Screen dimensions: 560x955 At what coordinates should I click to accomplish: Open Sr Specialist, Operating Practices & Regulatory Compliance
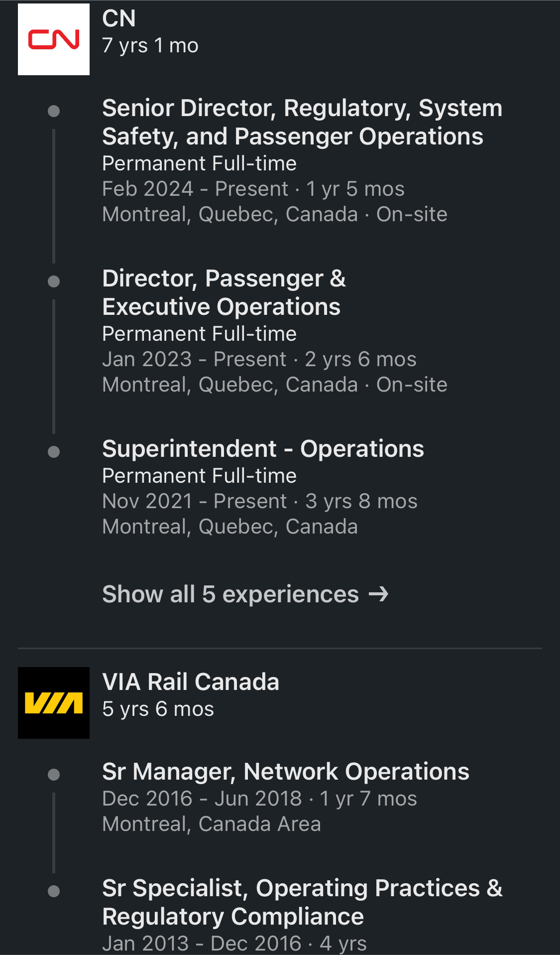(302, 902)
